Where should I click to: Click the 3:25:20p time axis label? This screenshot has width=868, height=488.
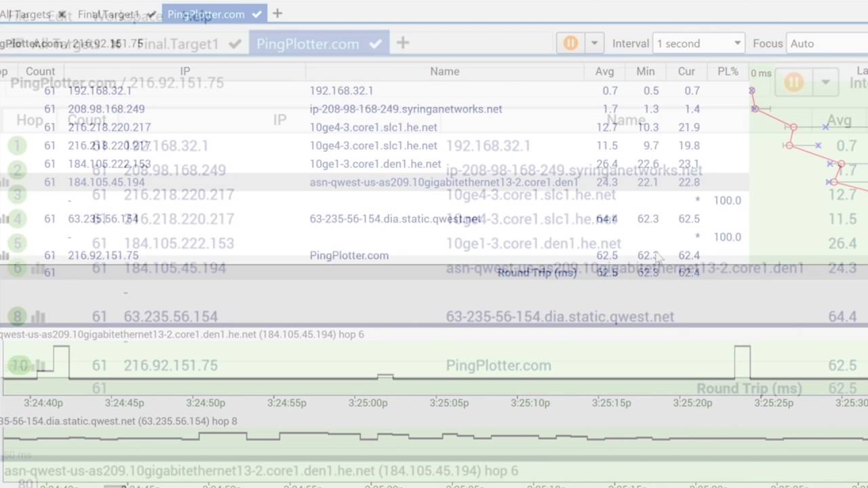(x=692, y=403)
